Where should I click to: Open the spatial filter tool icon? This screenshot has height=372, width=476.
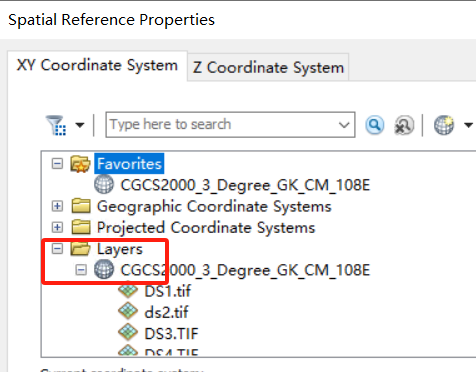coord(56,125)
